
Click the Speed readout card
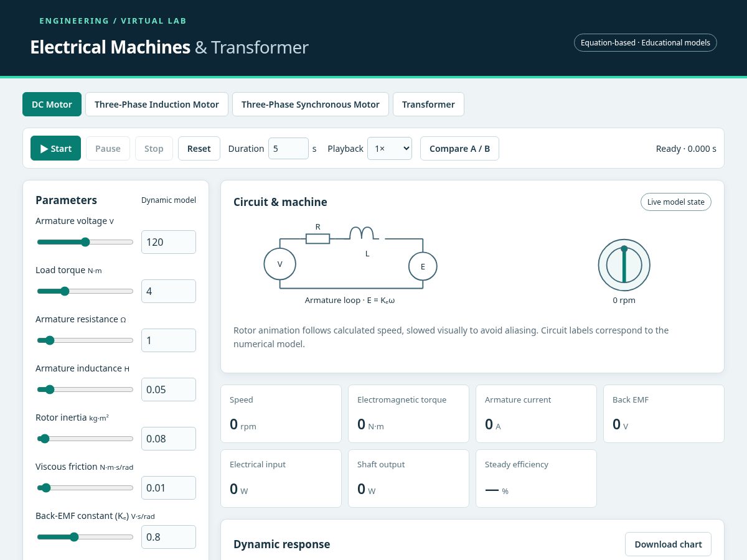[281, 414]
